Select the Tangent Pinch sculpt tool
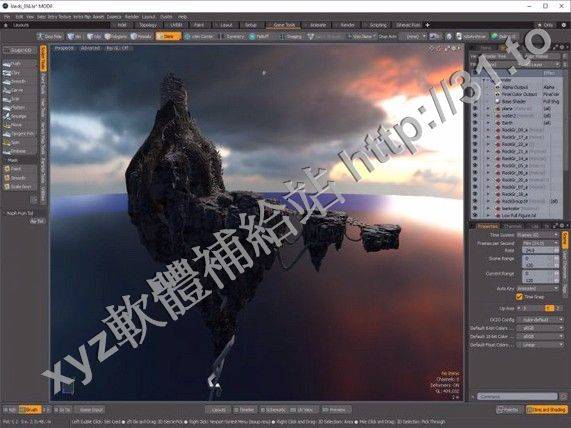571x428 pixels. pos(19,134)
